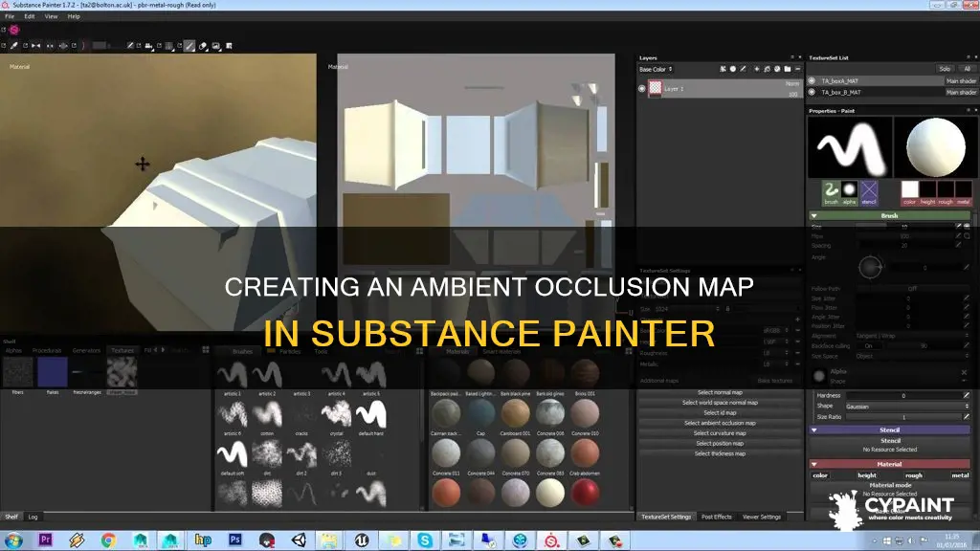Open the View menu
Screen dimensions: 980x551
pyautogui.click(x=52, y=16)
